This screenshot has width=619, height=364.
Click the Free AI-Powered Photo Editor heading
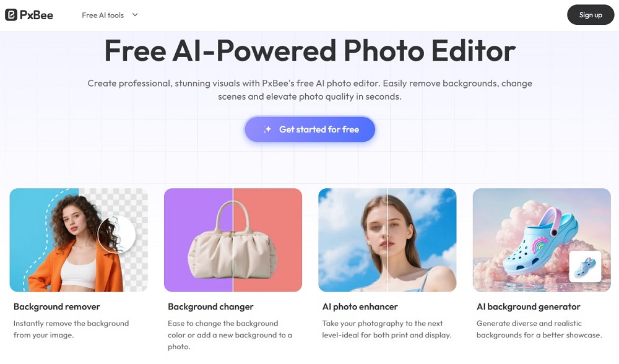pyautogui.click(x=310, y=51)
